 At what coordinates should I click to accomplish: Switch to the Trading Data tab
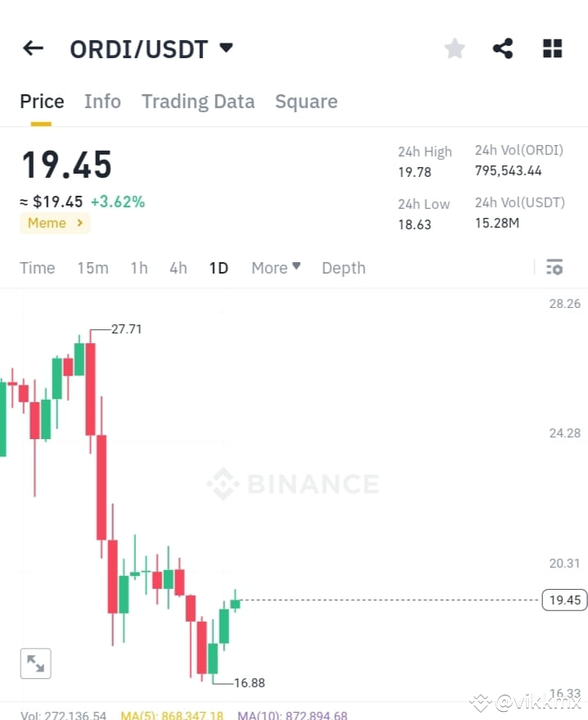198,102
